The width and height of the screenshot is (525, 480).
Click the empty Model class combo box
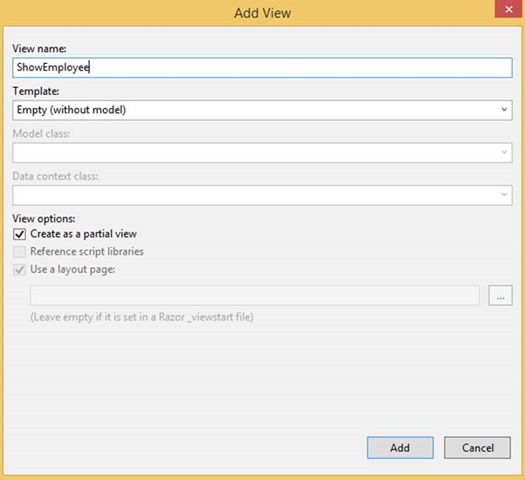point(262,153)
